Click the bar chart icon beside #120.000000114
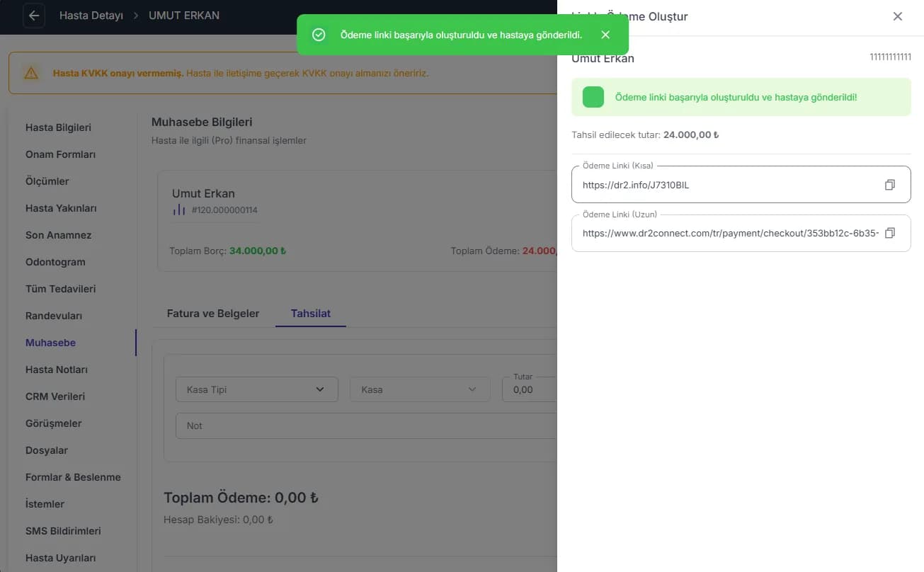The width and height of the screenshot is (924, 572). tap(178, 210)
